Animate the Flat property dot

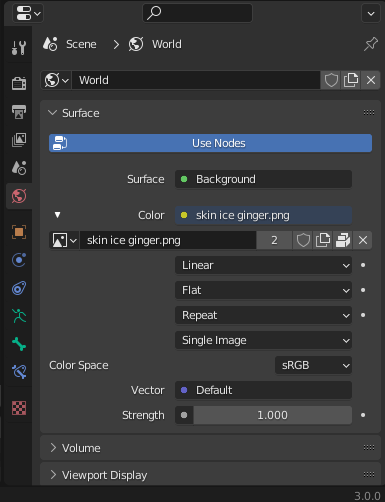tap(363, 290)
